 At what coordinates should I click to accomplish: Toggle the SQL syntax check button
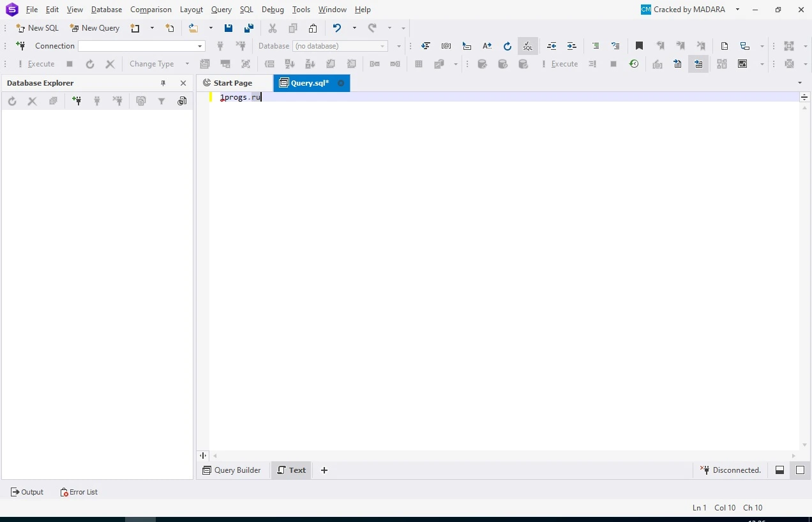[528, 46]
